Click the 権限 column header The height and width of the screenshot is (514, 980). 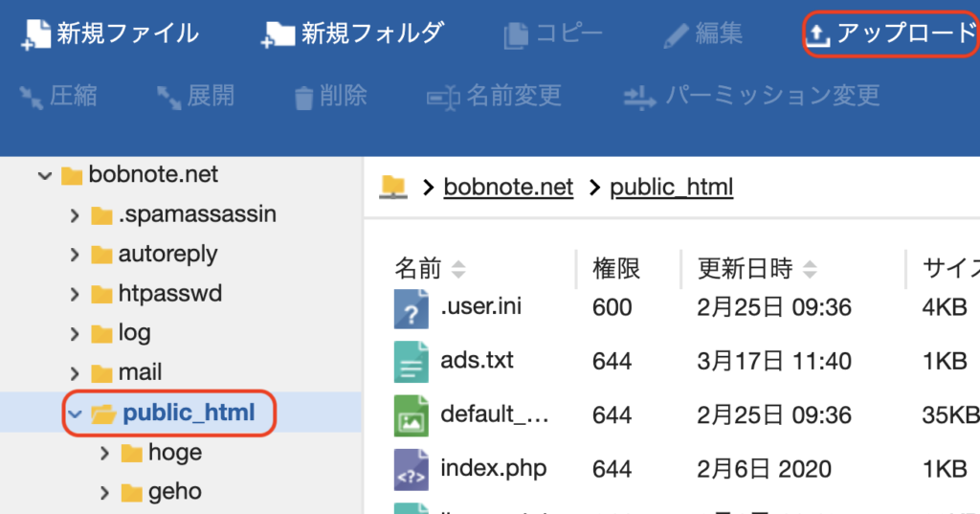click(x=616, y=269)
